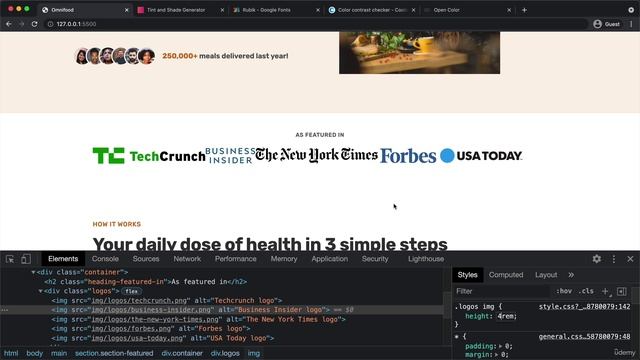The image size is (640, 360).
Task: Open the general.css:48 source link
Action: 584,337
